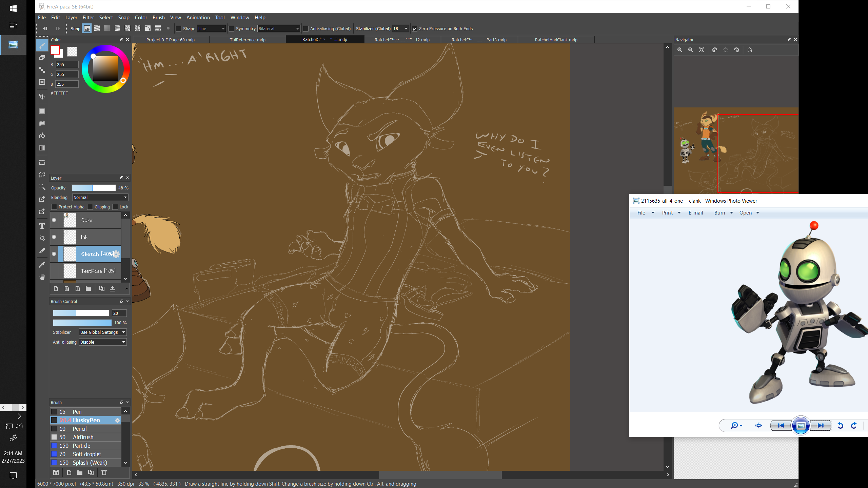Viewport: 868px width, 488px height.
Task: Duplicate the current layer
Action: tap(101, 288)
